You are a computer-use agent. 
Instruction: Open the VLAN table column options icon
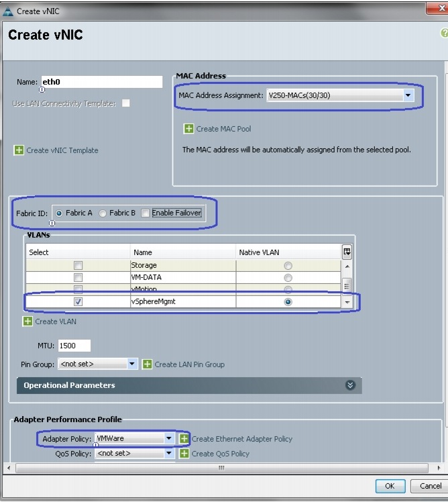tap(347, 252)
